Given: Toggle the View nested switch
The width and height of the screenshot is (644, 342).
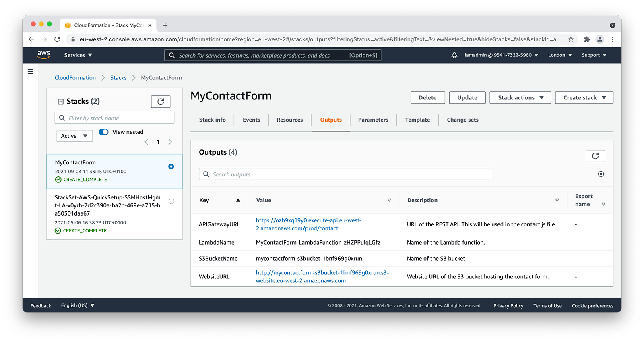Looking at the screenshot, I should click(x=104, y=132).
